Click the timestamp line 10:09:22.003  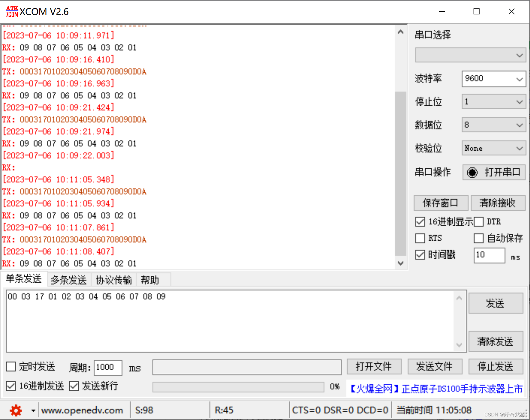(x=59, y=155)
